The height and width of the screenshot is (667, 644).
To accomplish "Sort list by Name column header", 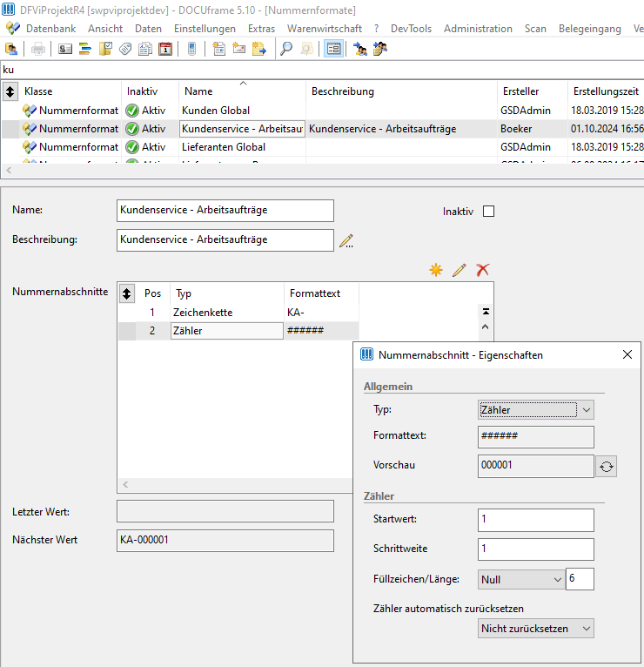I will click(242, 91).
